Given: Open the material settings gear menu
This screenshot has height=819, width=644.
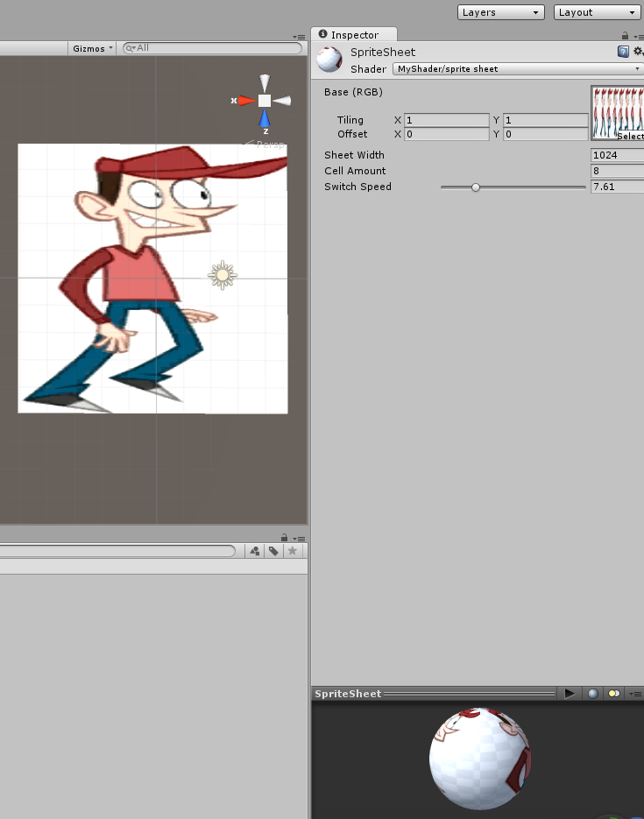Looking at the screenshot, I should pyautogui.click(x=638, y=51).
